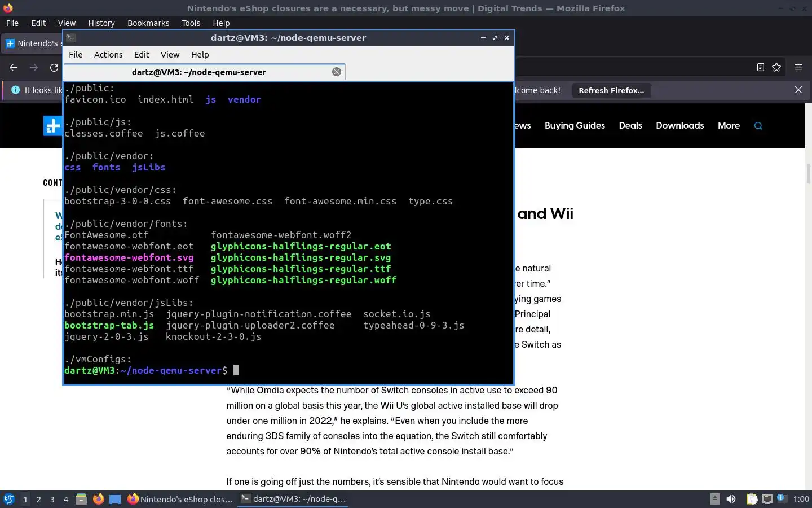Click text 'bootstrap-3-0-0.css' in terminal
812x508 pixels.
click(117, 201)
